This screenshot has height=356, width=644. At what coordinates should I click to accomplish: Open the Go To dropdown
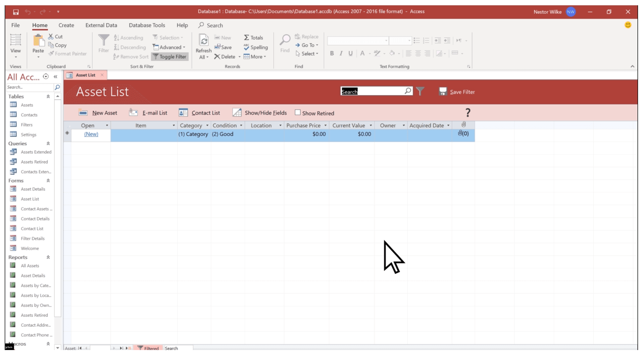[307, 45]
